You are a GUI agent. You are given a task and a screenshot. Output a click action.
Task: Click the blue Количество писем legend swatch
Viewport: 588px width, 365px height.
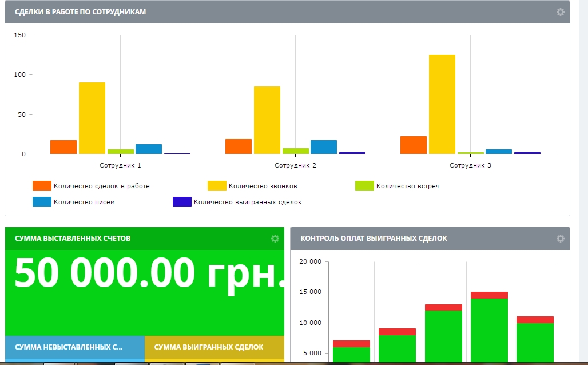pos(42,202)
